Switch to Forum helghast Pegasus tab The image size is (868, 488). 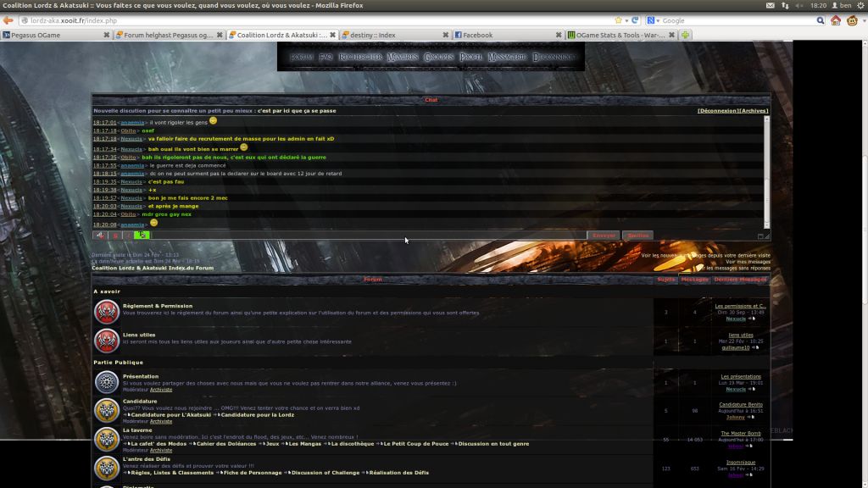pos(169,35)
